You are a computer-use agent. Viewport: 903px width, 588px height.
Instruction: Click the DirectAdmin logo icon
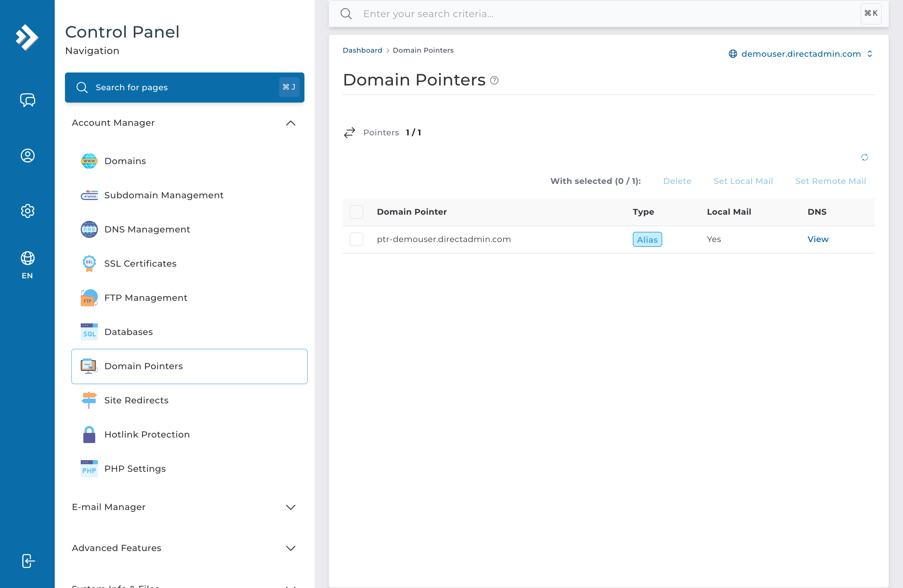(x=27, y=37)
